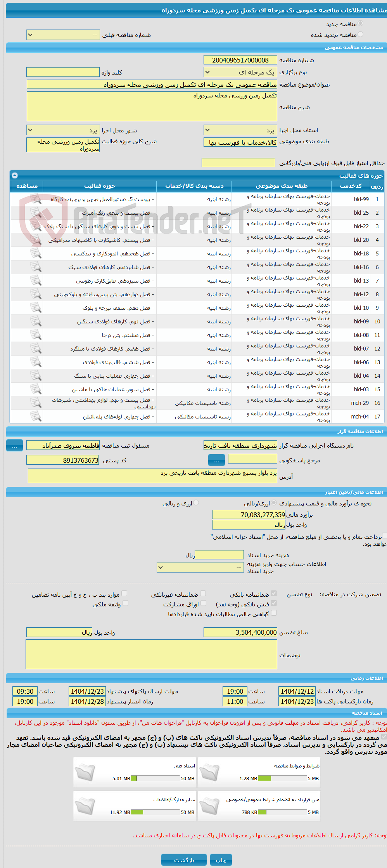
Task: Open شماره مناقصه قبلی dropdown
Action: pos(63,35)
